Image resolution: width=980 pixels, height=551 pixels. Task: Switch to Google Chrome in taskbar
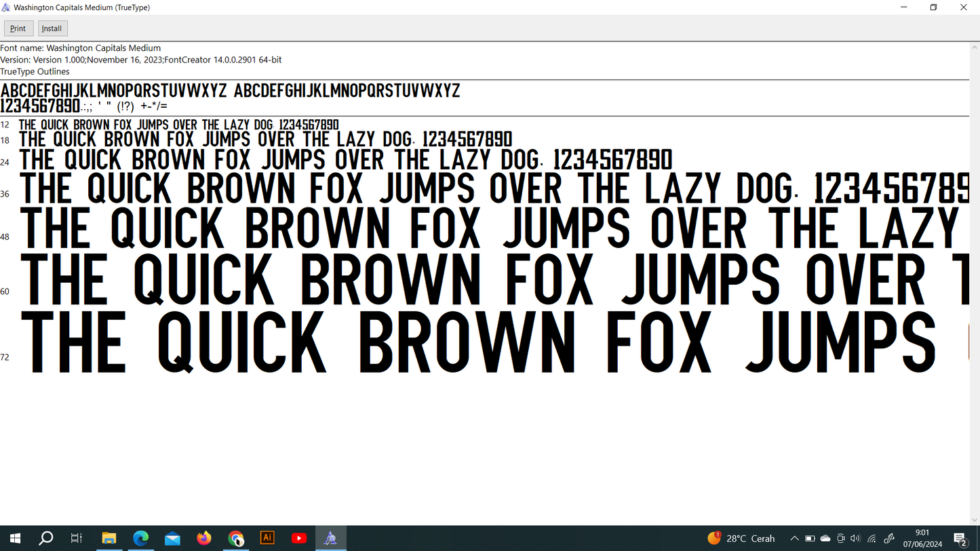pyautogui.click(x=235, y=538)
